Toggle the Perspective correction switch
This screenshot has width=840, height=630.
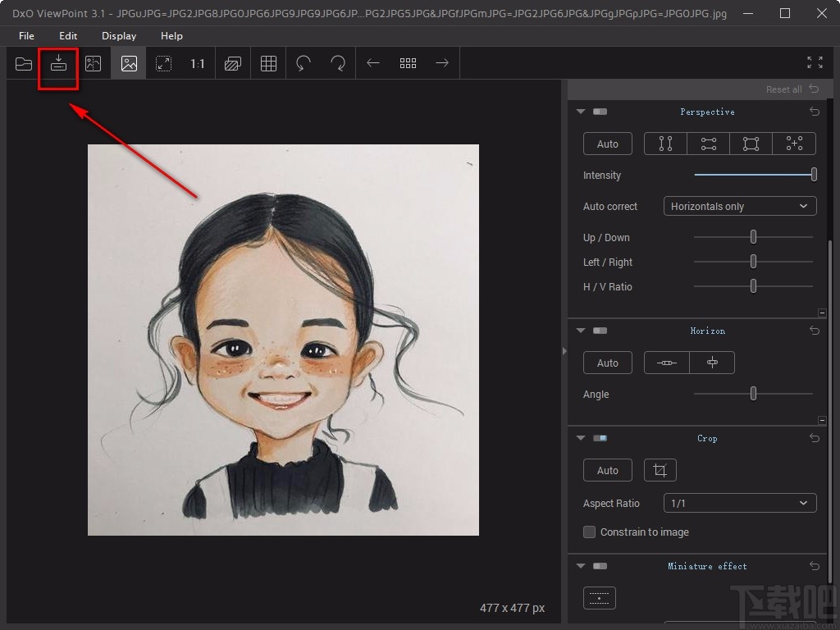[598, 112]
